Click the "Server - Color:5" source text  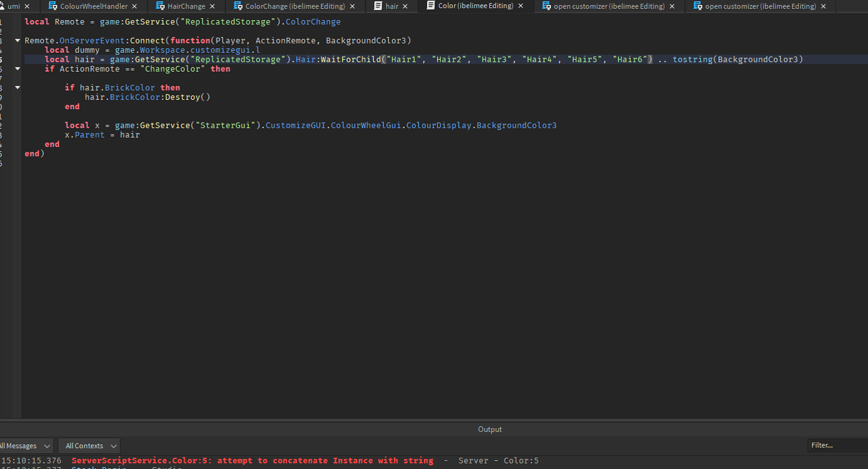[x=499, y=461]
